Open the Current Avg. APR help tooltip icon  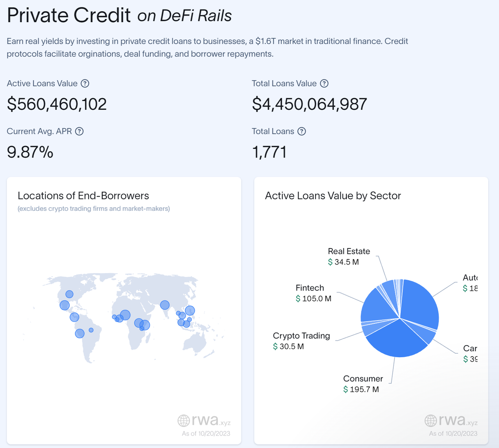click(79, 131)
